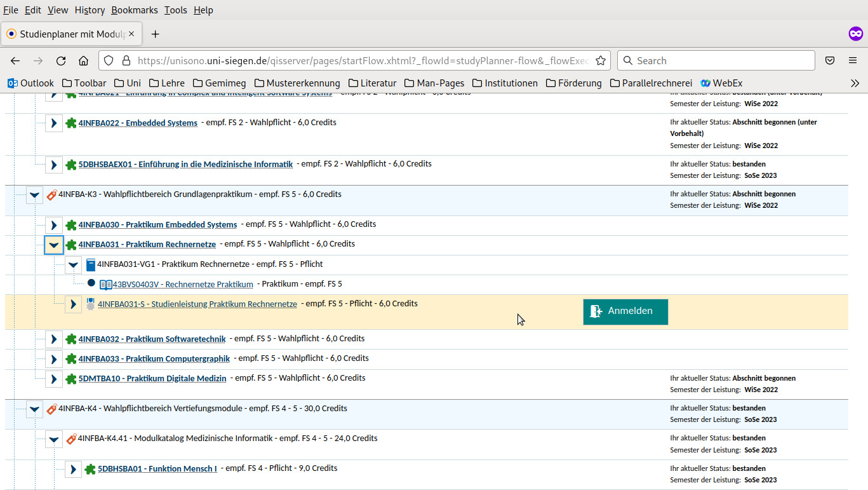Click the browser Search box

(716, 61)
